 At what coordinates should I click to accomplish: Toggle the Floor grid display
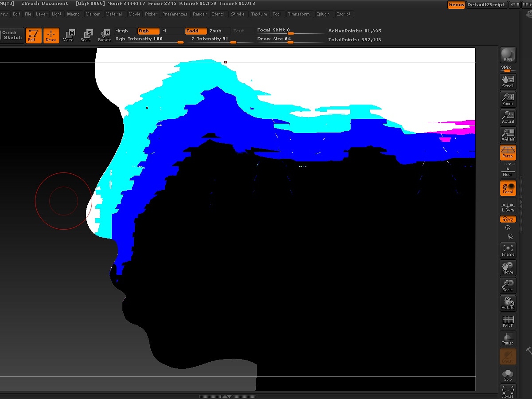(508, 170)
